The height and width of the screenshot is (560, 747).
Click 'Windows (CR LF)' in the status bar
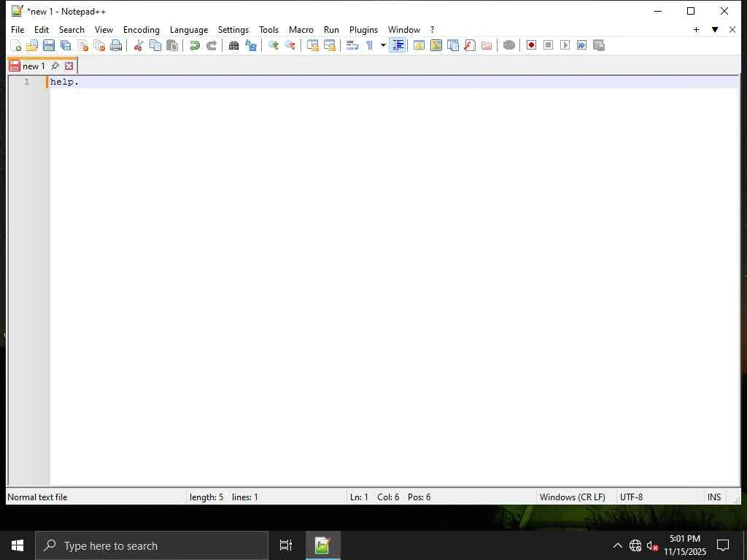point(572,497)
